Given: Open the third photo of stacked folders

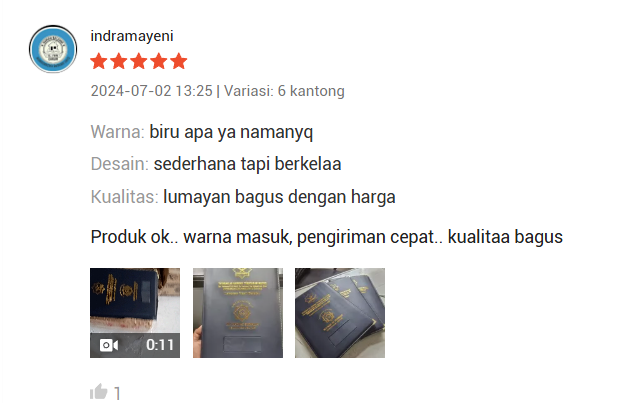Looking at the screenshot, I should (340, 313).
